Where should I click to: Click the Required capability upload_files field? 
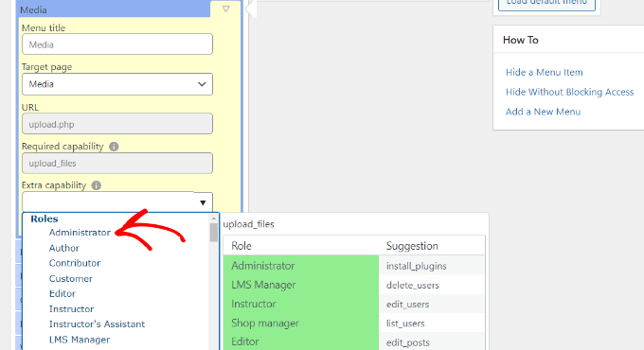[117, 164]
